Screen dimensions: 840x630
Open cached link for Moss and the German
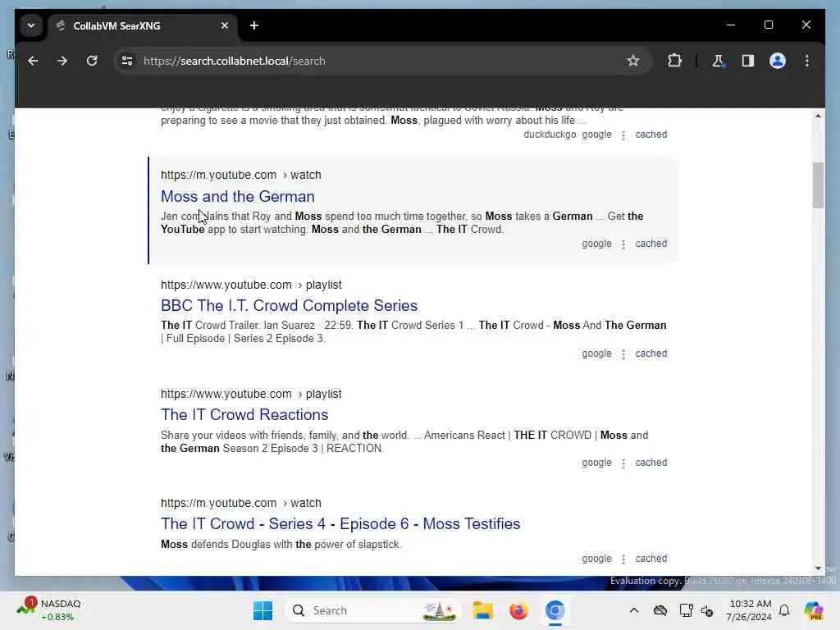tap(651, 244)
